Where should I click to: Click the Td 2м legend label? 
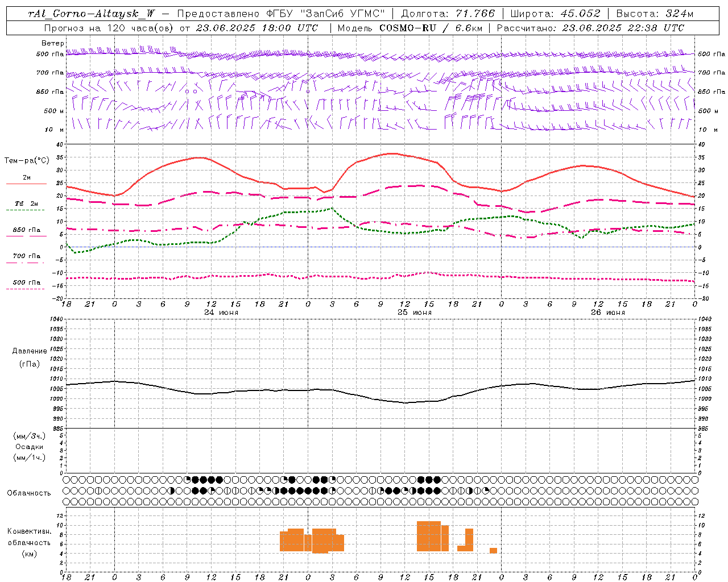pyautogui.click(x=27, y=203)
